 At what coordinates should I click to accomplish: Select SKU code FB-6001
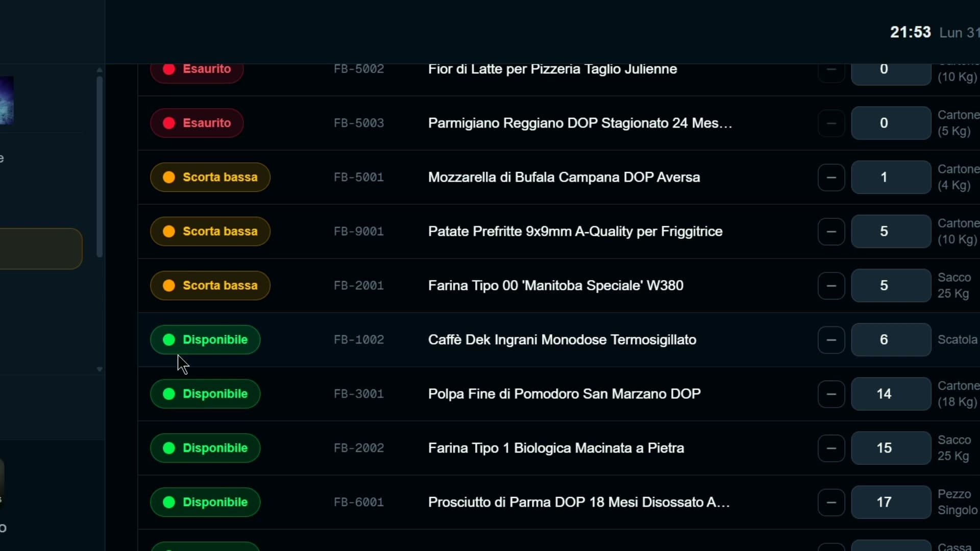[359, 502]
